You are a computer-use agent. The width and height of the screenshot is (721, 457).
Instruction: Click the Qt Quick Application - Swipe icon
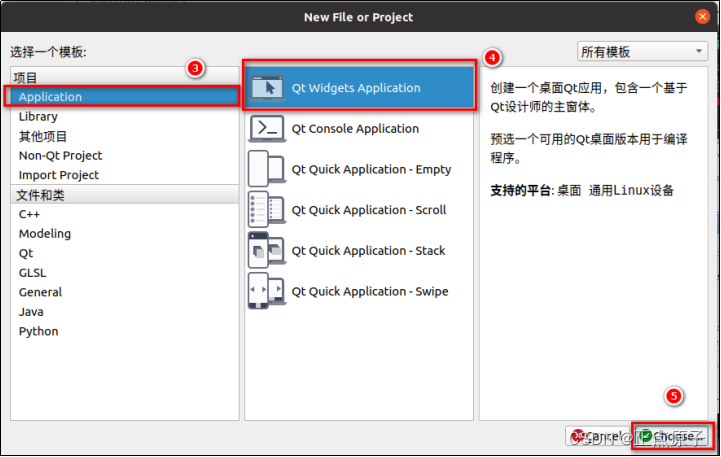[267, 291]
